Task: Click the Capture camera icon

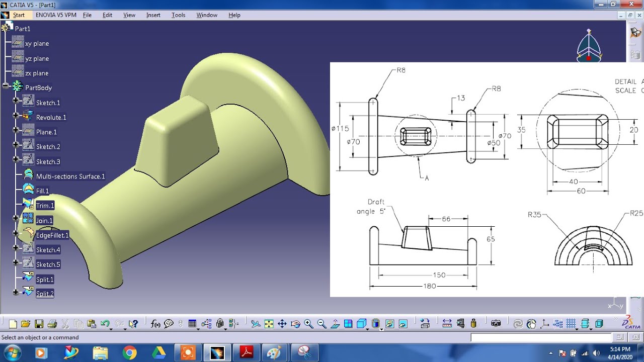Action: [x=496, y=324]
